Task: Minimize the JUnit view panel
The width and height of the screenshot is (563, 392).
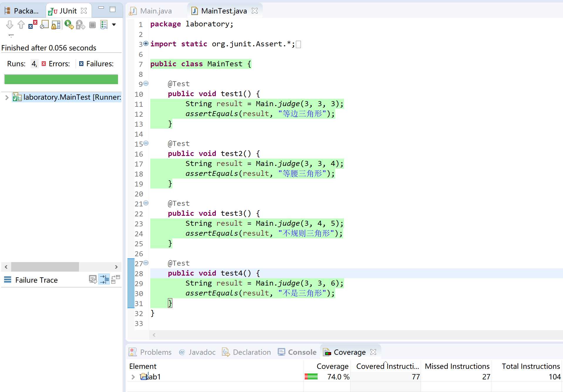Action: (x=101, y=8)
